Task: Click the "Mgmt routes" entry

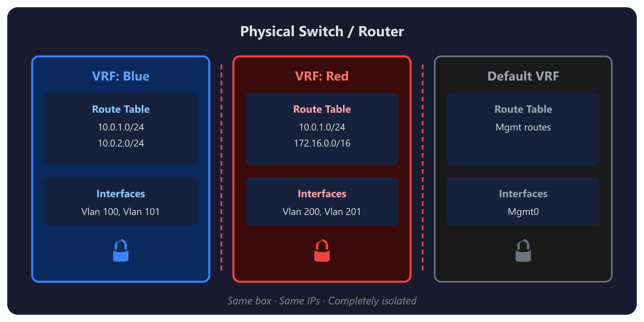Action: tap(523, 127)
